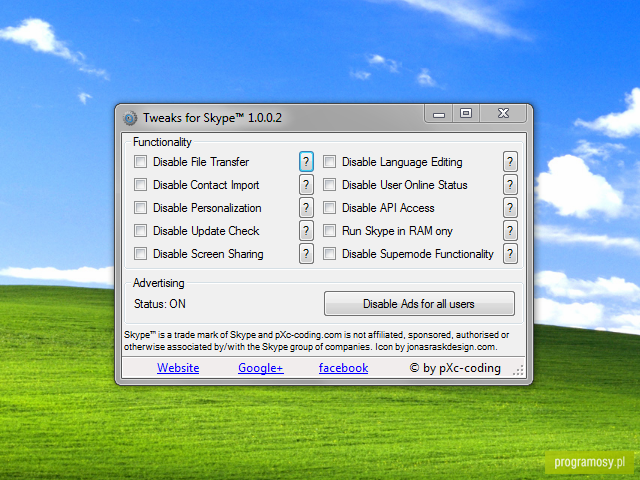Show help for Disable Personalization
This screenshot has height=480, width=640.
pos(306,208)
